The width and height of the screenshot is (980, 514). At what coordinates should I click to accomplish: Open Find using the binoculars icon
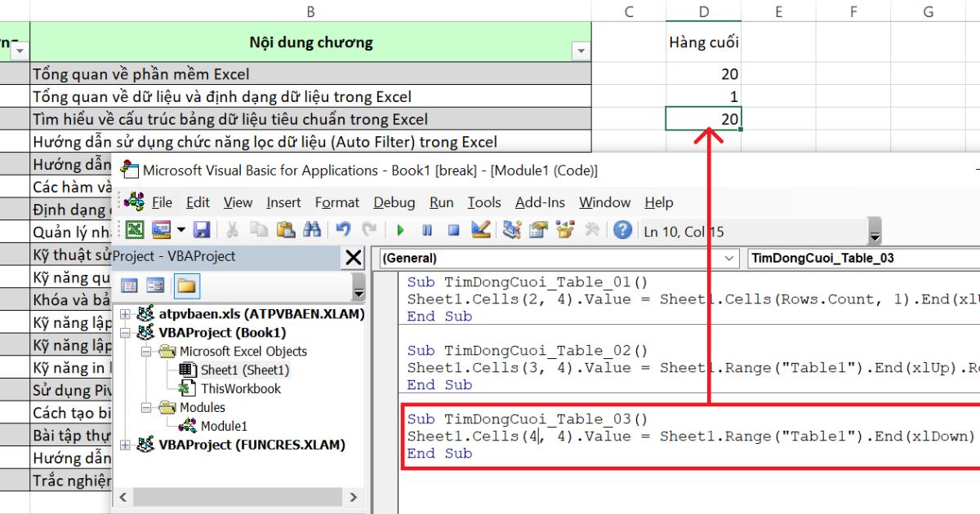(314, 229)
